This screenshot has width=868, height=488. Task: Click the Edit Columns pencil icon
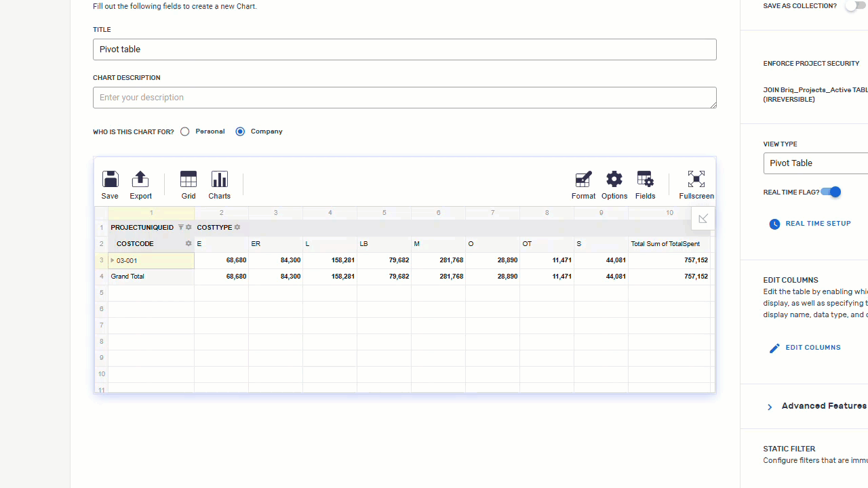click(774, 348)
